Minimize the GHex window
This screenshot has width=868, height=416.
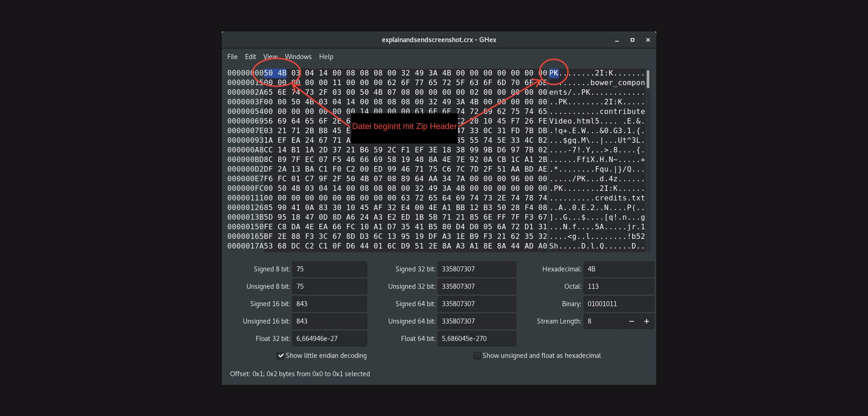(x=617, y=40)
